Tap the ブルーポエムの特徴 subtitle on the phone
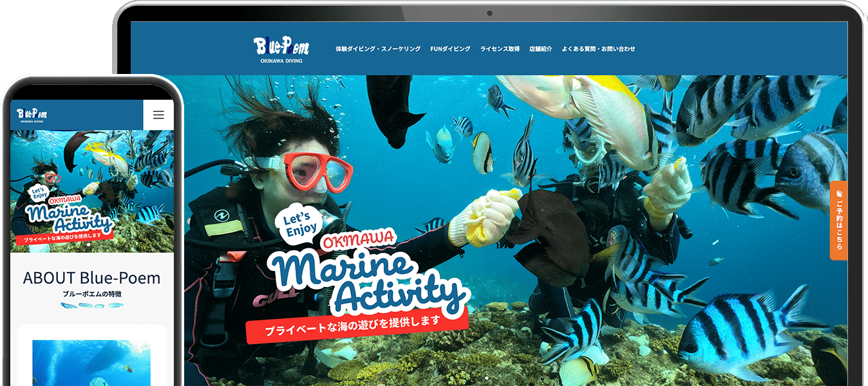The image size is (868, 386). [x=91, y=294]
